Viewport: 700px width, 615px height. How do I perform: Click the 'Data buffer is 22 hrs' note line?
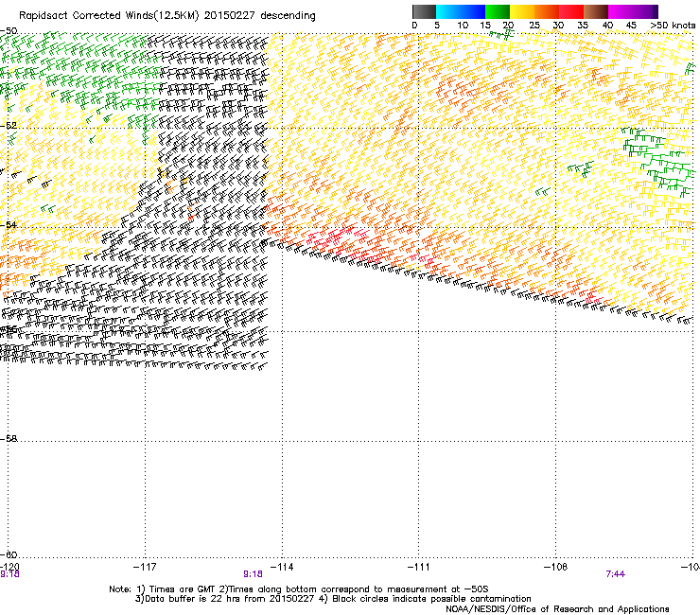click(x=333, y=599)
